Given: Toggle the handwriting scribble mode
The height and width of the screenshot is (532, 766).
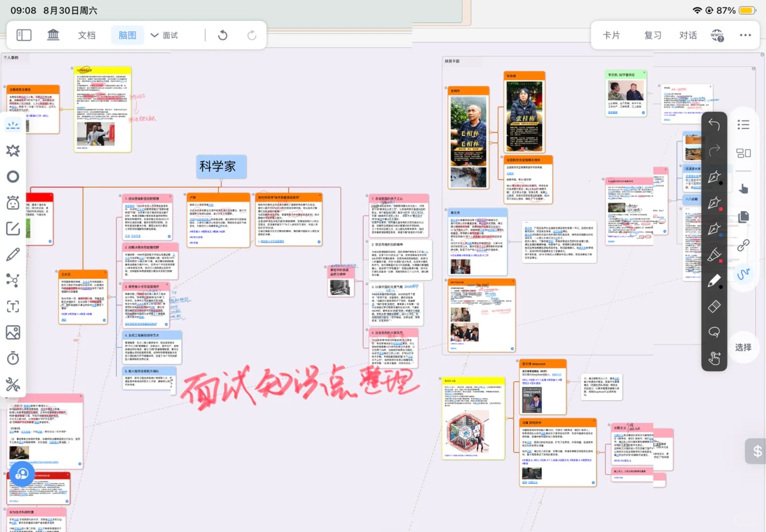Looking at the screenshot, I should pos(743,273).
